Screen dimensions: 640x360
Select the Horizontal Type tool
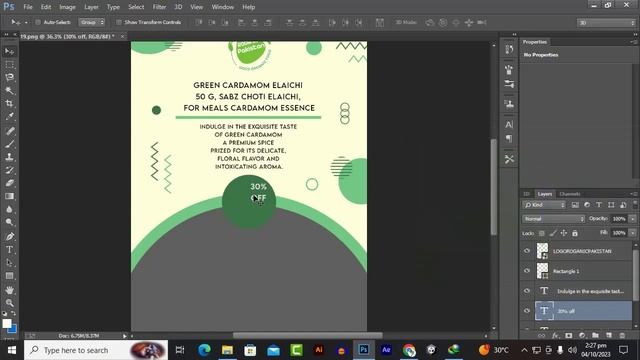[9, 249]
